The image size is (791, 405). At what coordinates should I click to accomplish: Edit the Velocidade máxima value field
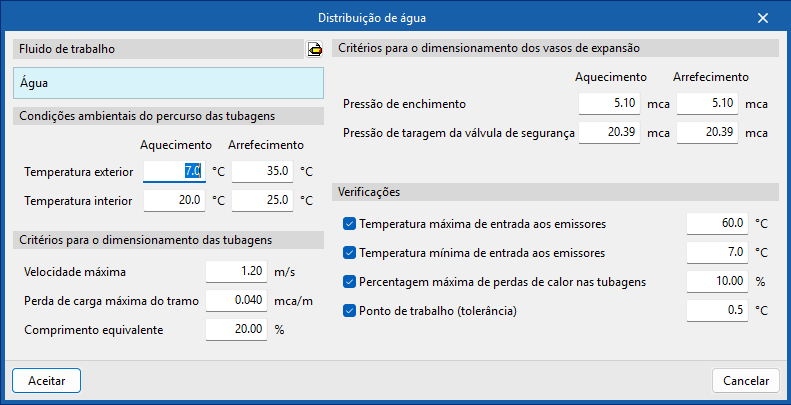pyautogui.click(x=235, y=271)
